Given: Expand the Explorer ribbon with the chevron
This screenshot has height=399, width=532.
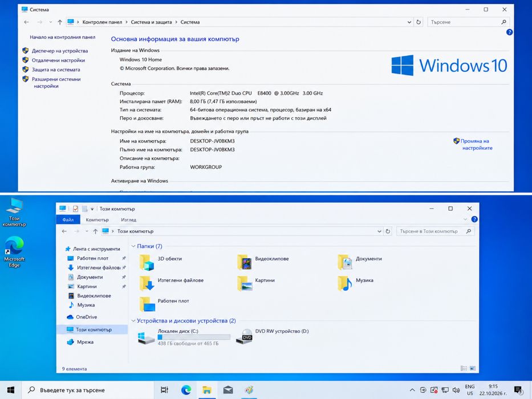Looking at the screenshot, I should click(x=465, y=219).
